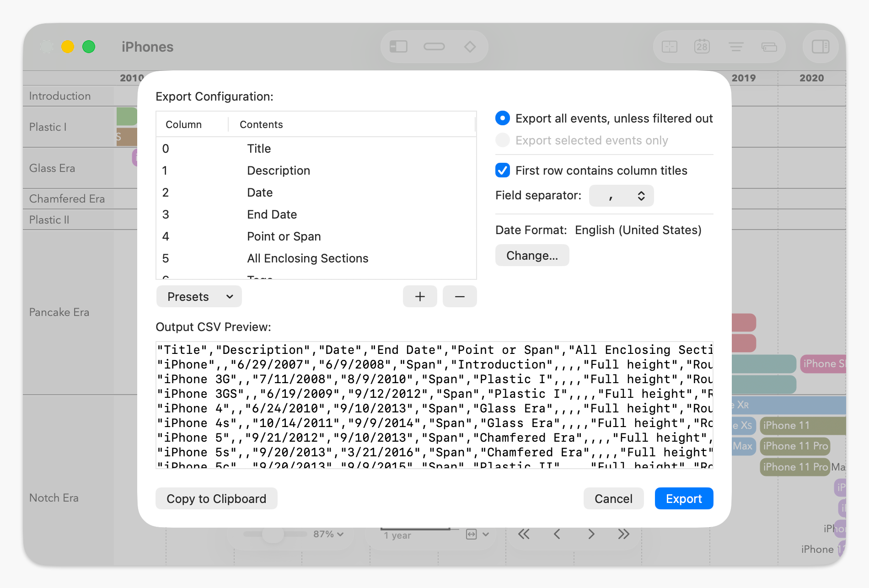Open the calendar date picker icon
869x588 pixels.
[x=701, y=46]
